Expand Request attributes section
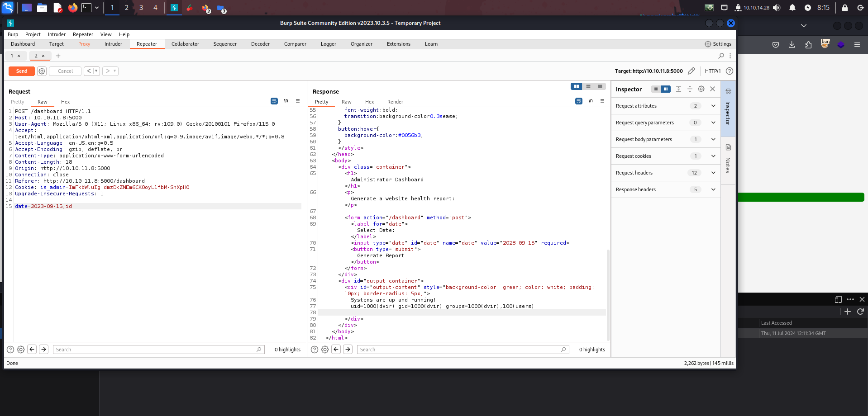This screenshot has width=868, height=416. [x=666, y=106]
